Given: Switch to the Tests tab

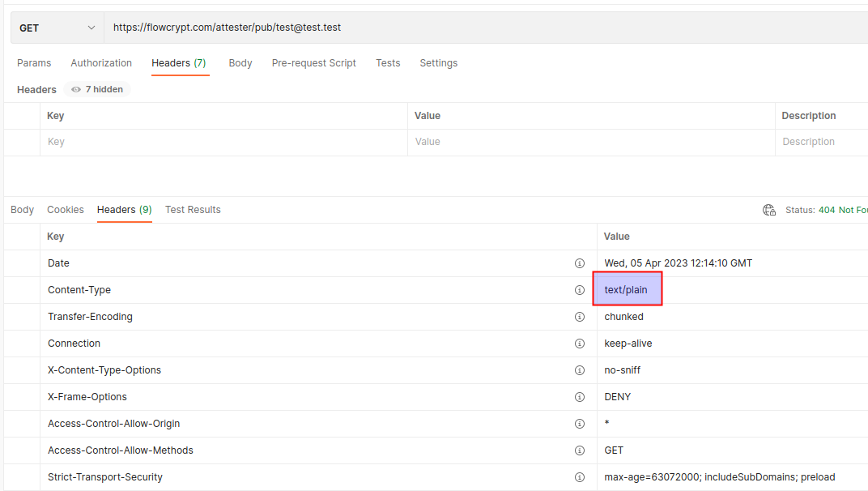Looking at the screenshot, I should click(x=388, y=62).
